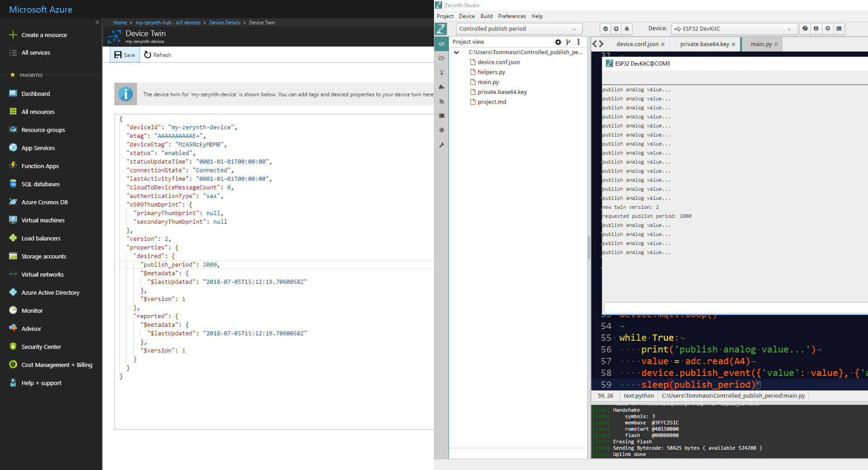Viewport: 868px width, 470px height.
Task: Open project settings gear icon
Action: click(558, 42)
